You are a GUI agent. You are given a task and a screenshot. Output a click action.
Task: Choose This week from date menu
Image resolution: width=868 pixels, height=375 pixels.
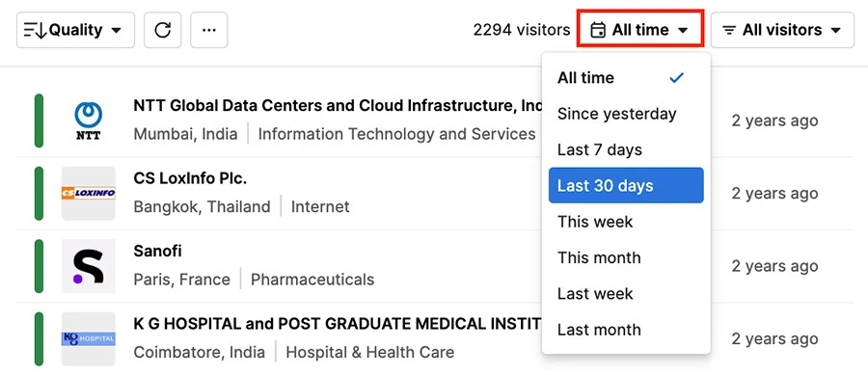pyautogui.click(x=626, y=222)
